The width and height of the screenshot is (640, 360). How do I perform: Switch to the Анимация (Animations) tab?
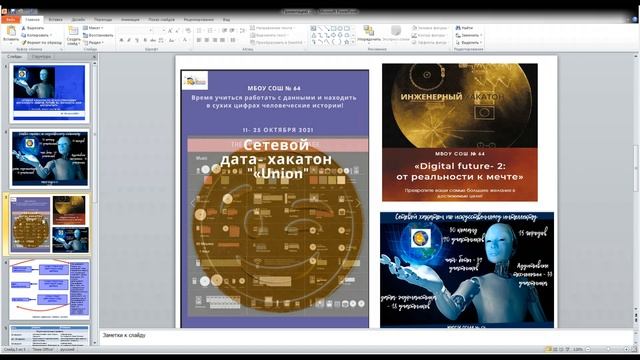(x=130, y=19)
